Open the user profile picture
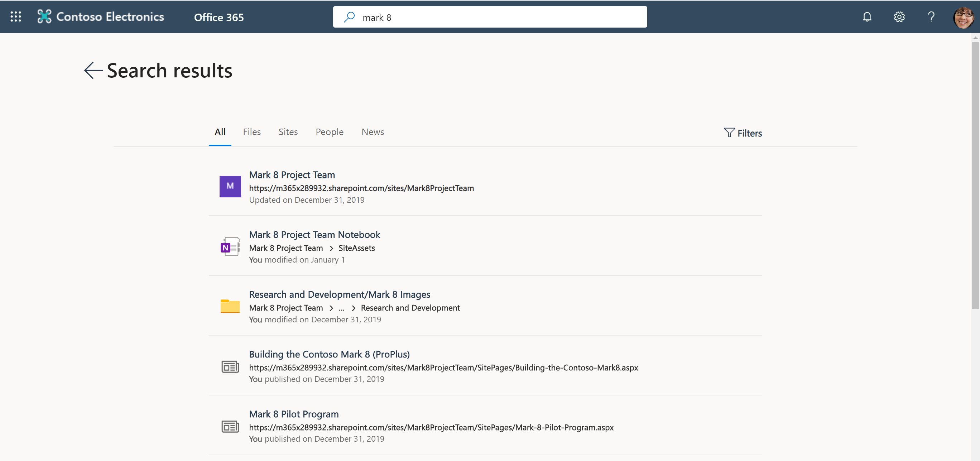 point(963,17)
